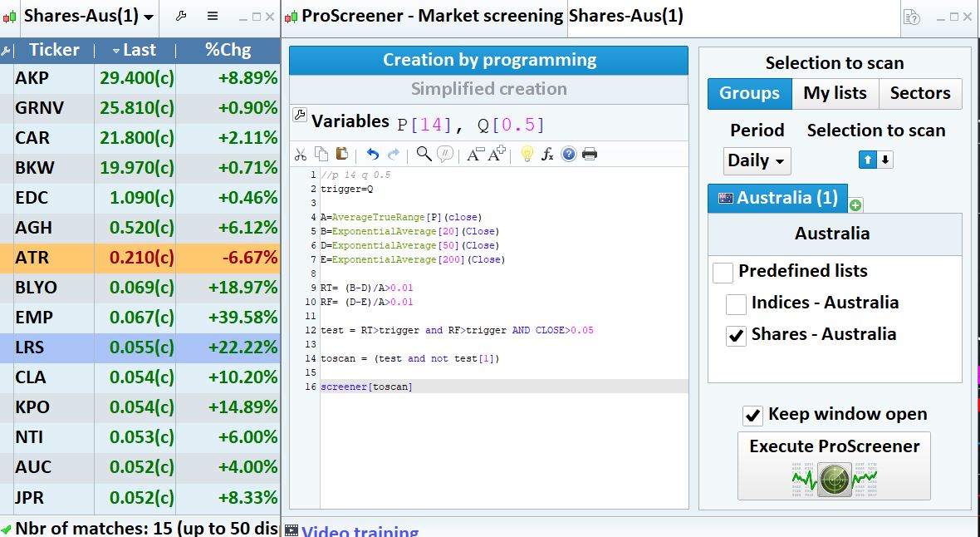
Task: Toggle the Keep window open checkbox
Action: [752, 416]
